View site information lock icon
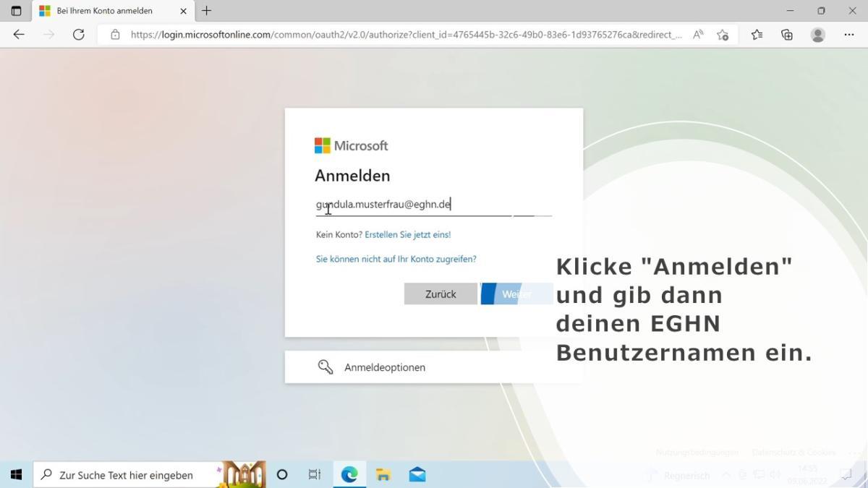 (x=115, y=35)
